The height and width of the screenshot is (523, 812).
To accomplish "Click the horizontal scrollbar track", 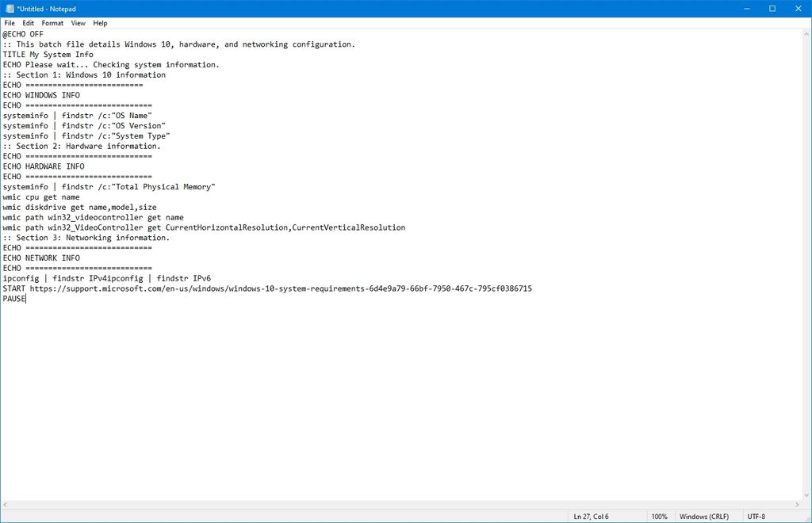I will click(x=396, y=504).
